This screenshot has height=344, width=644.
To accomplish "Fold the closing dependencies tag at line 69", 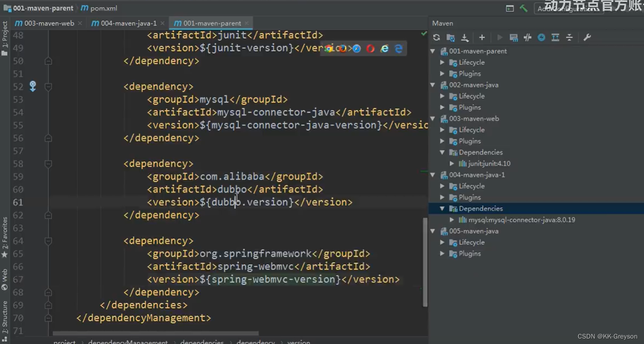I will 48,305.
